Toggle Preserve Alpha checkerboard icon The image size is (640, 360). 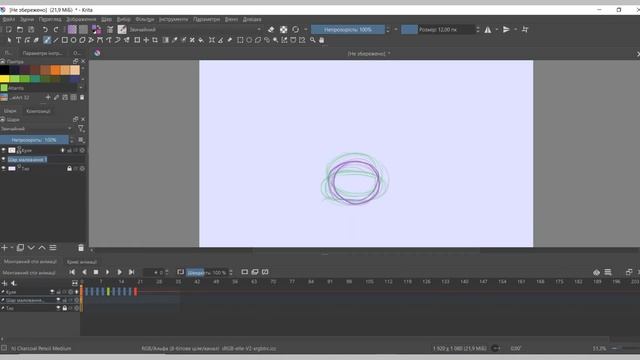[284, 29]
